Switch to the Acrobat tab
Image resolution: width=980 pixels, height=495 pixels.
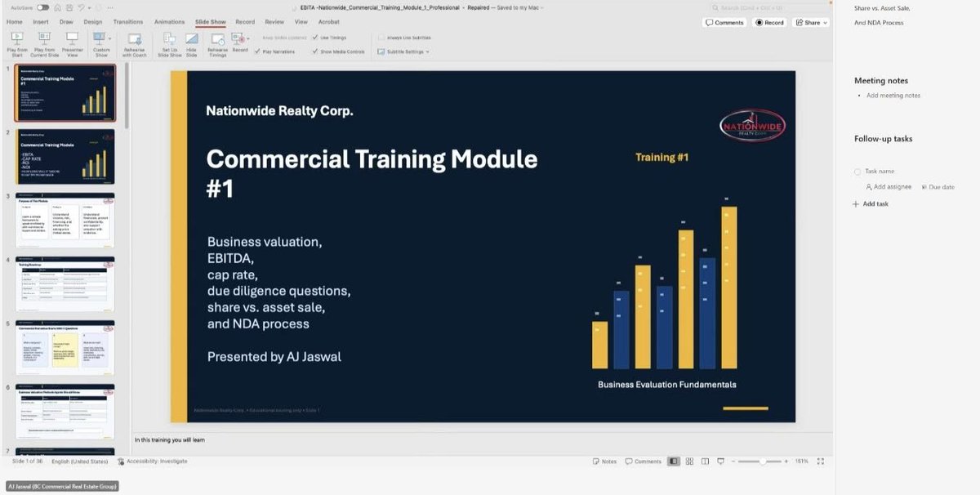[x=328, y=22]
